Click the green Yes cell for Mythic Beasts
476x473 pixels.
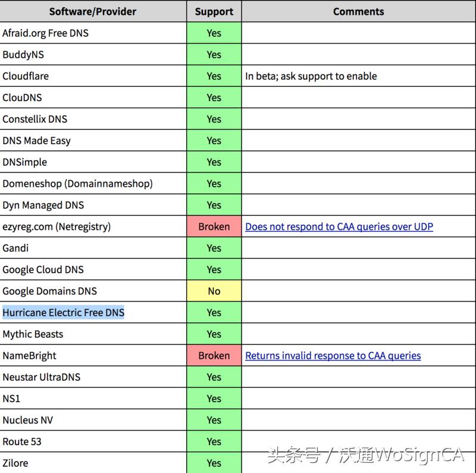point(214,334)
